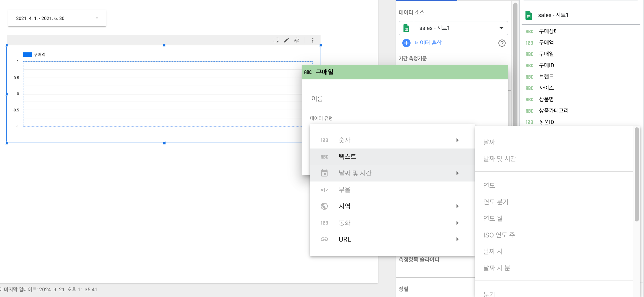Click the 123 icon beside 통화
Screen dimensions: 644x297
coord(324,223)
